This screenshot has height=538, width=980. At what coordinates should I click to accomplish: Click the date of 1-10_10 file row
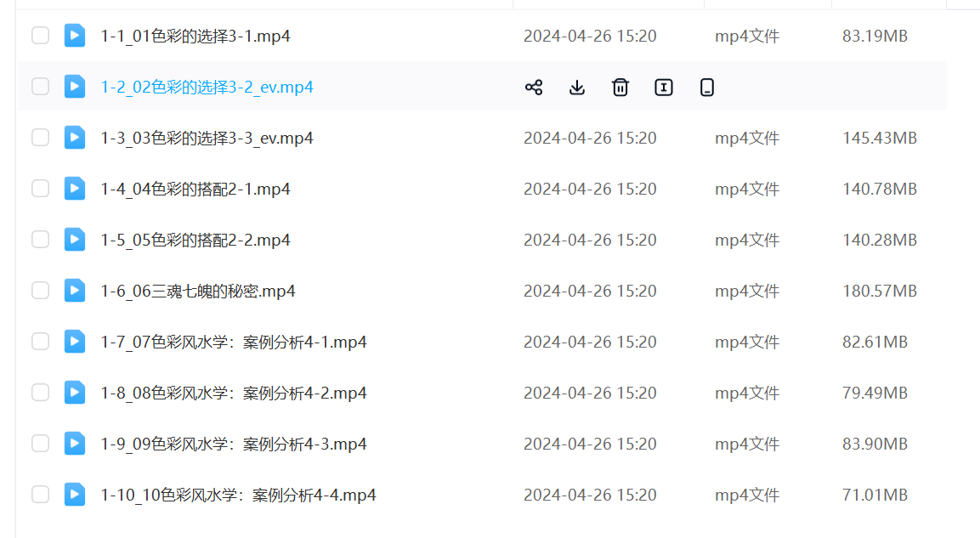(x=590, y=495)
